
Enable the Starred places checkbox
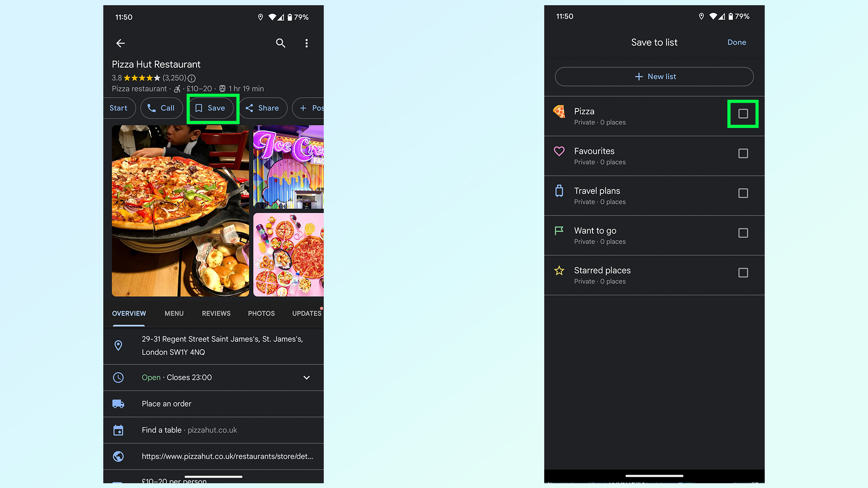click(x=743, y=272)
